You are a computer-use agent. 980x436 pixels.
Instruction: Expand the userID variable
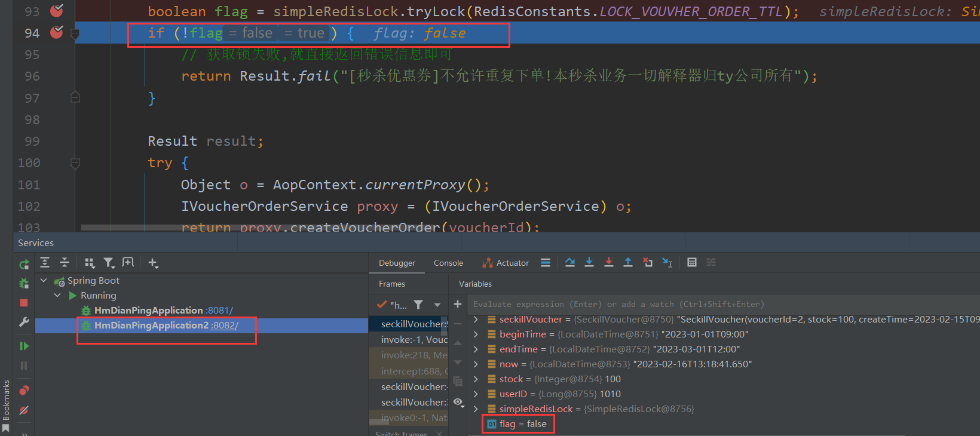(476, 394)
